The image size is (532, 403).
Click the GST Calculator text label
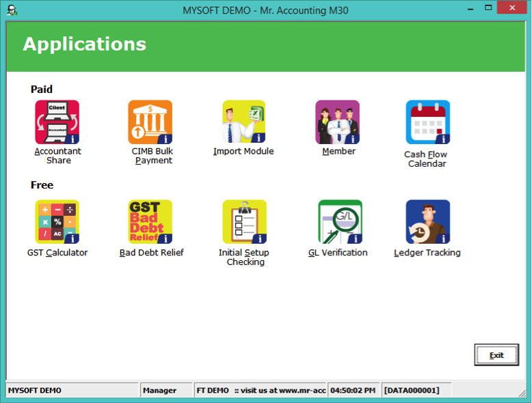pos(57,253)
